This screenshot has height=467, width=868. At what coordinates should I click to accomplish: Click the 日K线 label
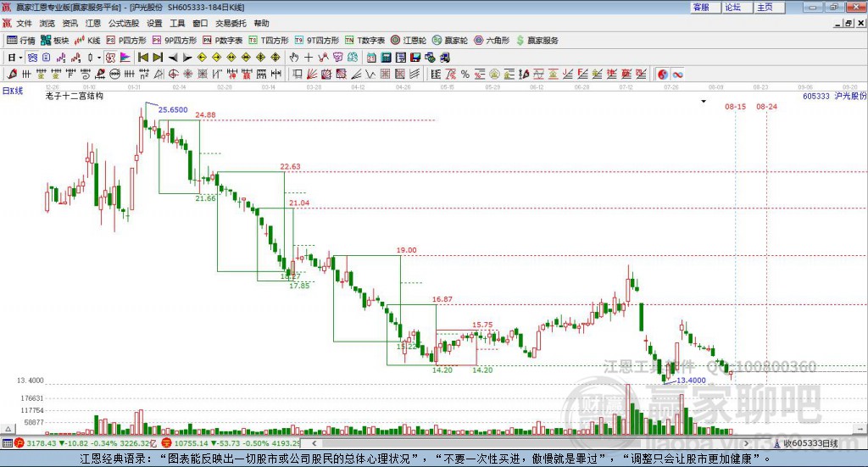tap(13, 92)
